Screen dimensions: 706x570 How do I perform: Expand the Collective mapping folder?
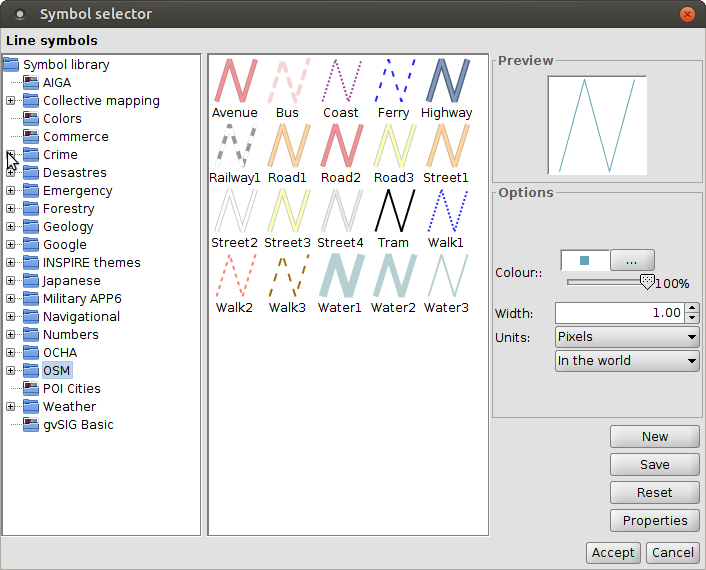point(11,101)
